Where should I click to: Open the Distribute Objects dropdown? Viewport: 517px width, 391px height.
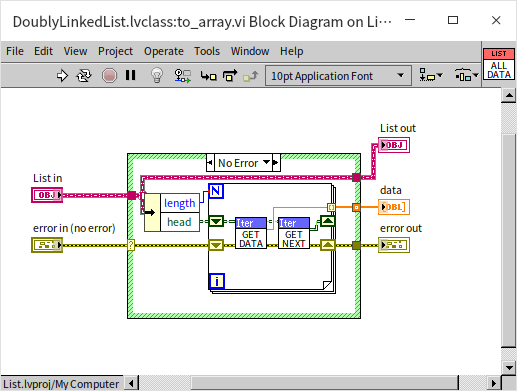pyautogui.click(x=467, y=75)
